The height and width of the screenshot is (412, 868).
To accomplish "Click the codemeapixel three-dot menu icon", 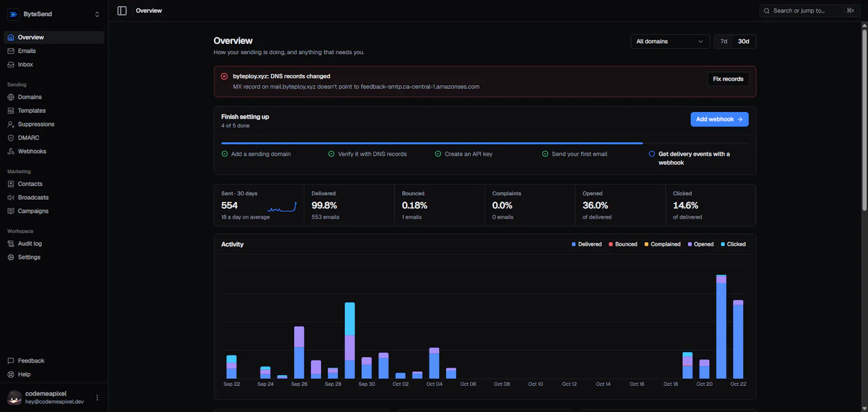I will [x=97, y=398].
